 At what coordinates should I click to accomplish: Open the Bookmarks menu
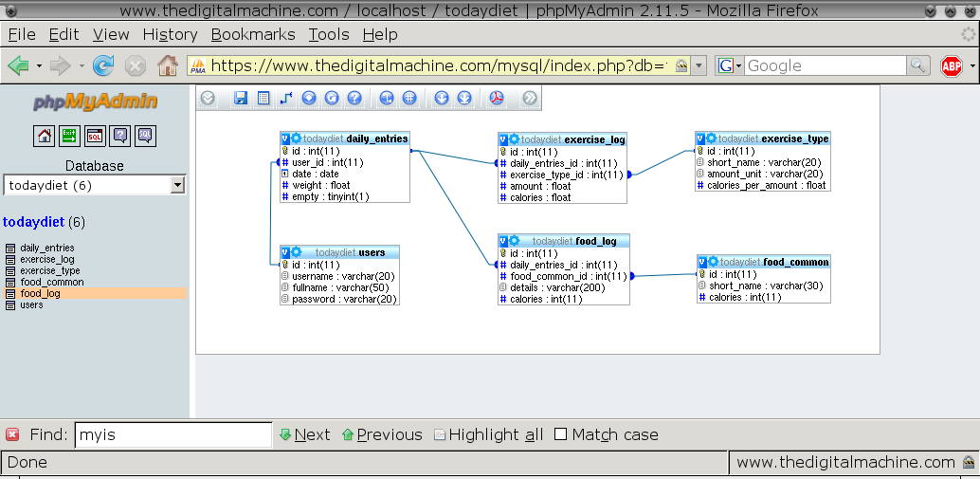coord(253,34)
